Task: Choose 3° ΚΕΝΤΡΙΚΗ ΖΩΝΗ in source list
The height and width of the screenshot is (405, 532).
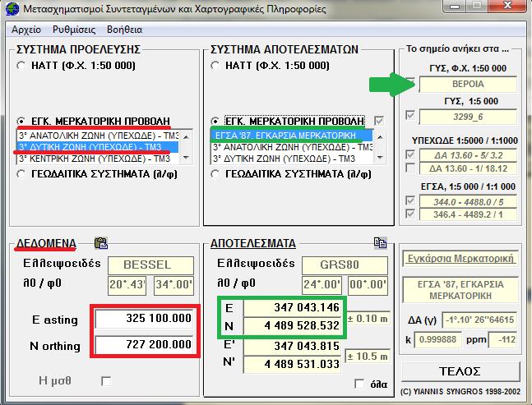Action: point(98,159)
